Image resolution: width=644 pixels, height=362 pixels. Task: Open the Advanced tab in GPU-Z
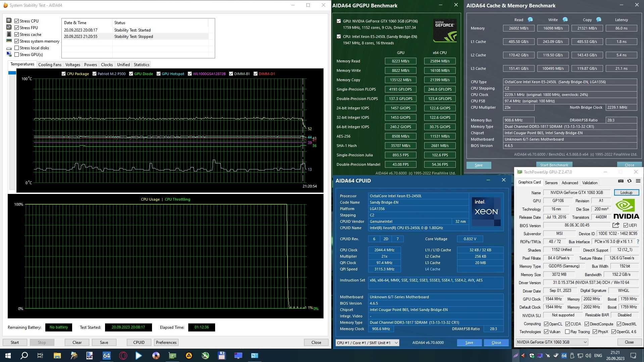pyautogui.click(x=570, y=183)
